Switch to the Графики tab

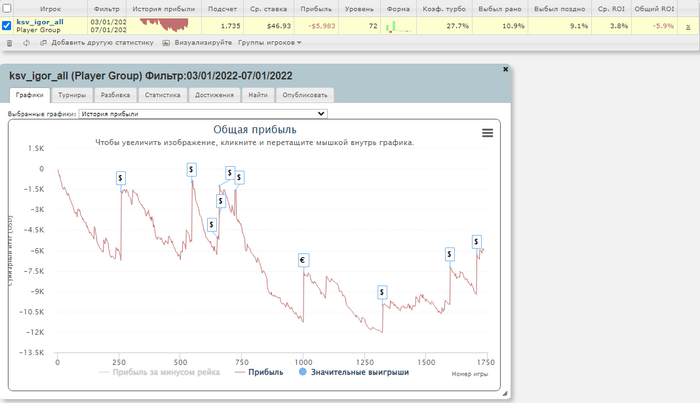(x=29, y=95)
